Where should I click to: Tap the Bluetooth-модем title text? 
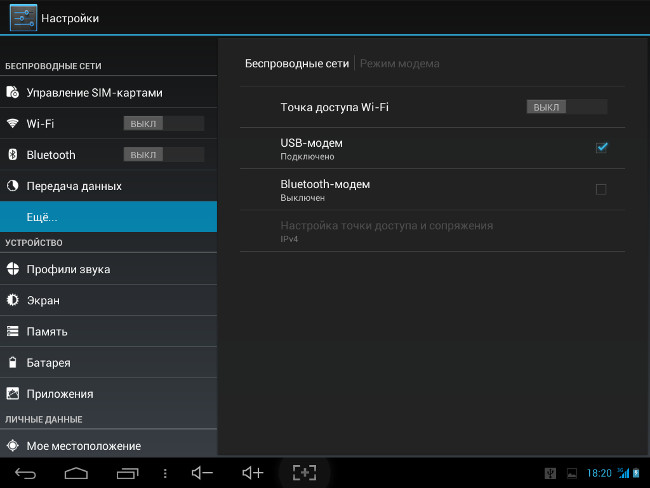pyautogui.click(x=325, y=184)
